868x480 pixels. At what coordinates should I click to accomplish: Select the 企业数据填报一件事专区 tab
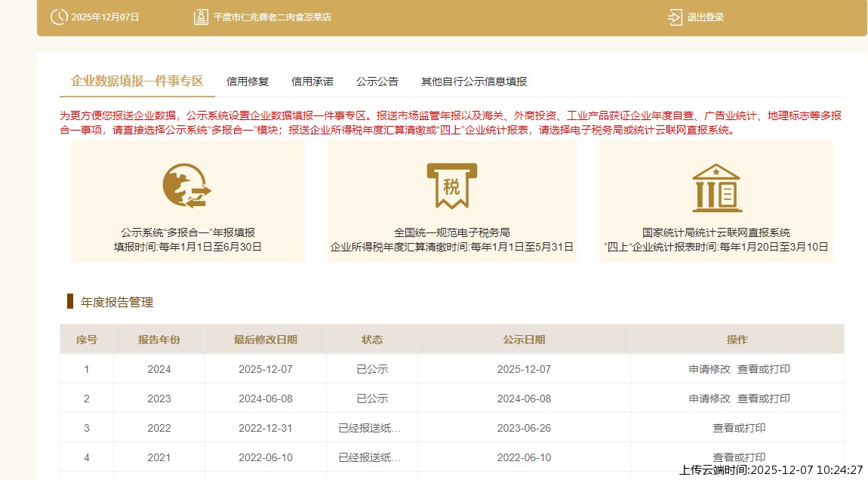pyautogui.click(x=137, y=82)
